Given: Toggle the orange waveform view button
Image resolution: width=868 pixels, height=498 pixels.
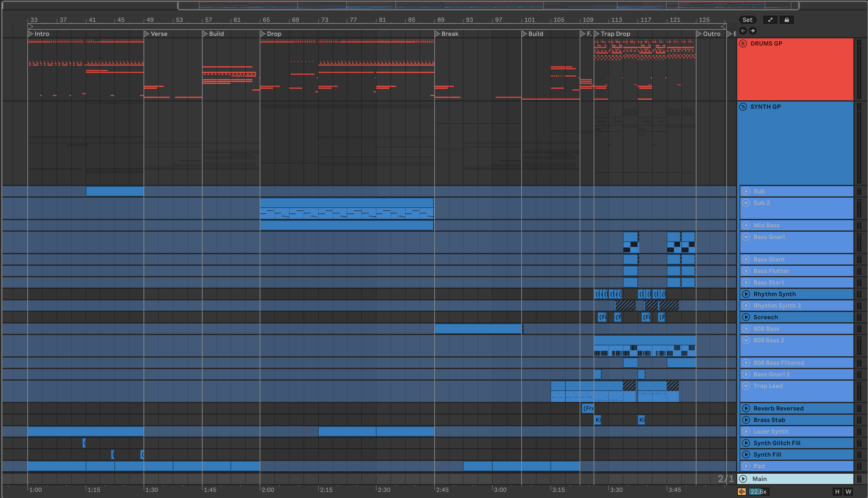Looking at the screenshot, I should [x=741, y=492].
